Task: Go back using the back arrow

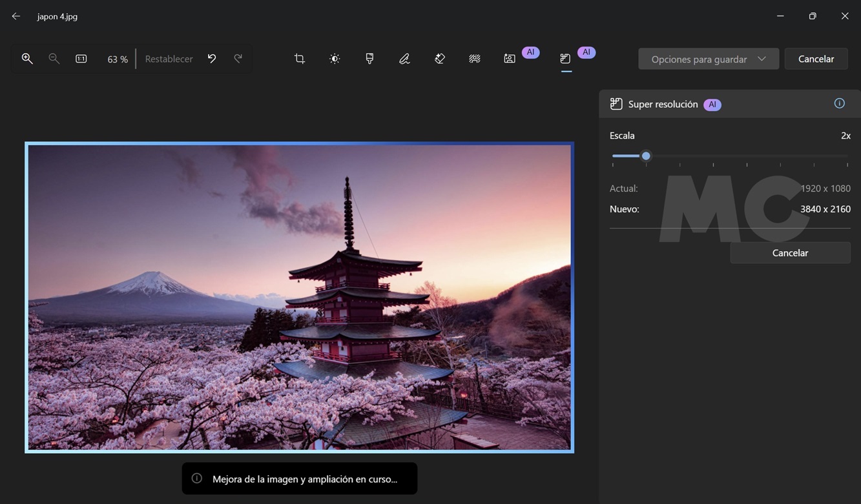Action: [16, 16]
